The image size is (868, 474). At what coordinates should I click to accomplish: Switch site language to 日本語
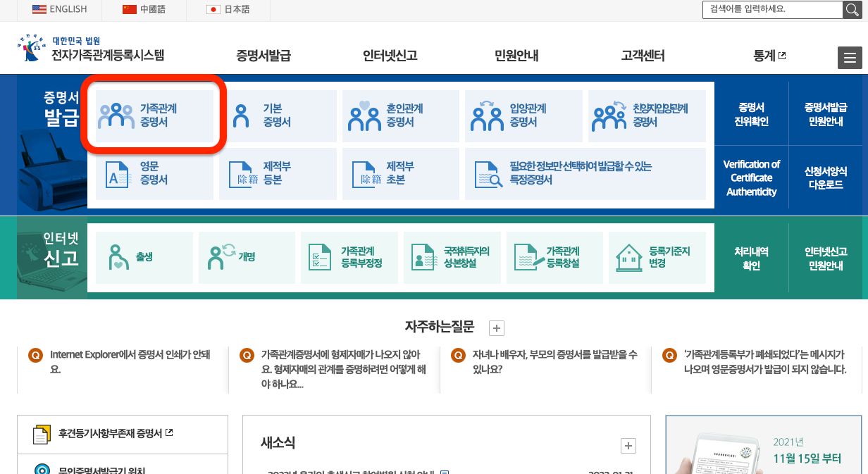pyautogui.click(x=228, y=10)
